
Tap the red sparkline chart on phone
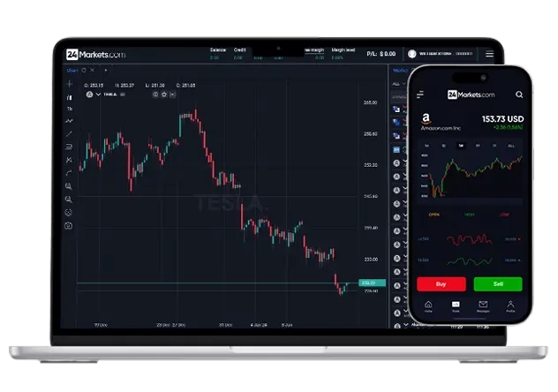(469, 240)
